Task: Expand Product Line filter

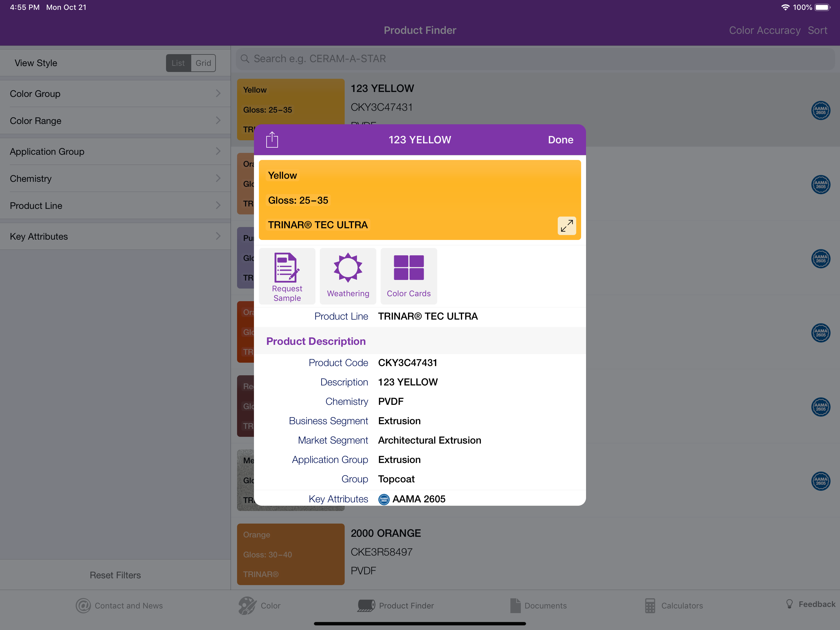Action: click(115, 205)
